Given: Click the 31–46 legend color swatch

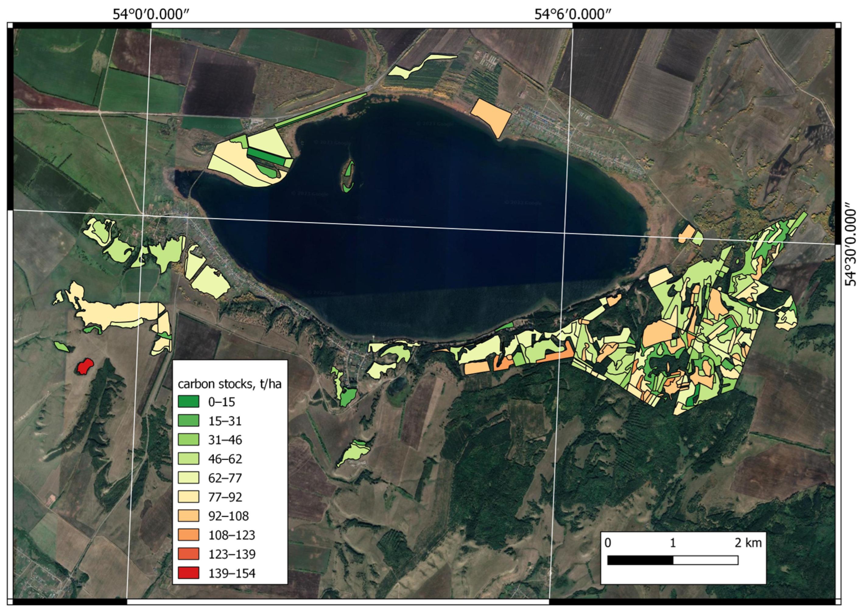Looking at the screenshot, I should coord(188,440).
